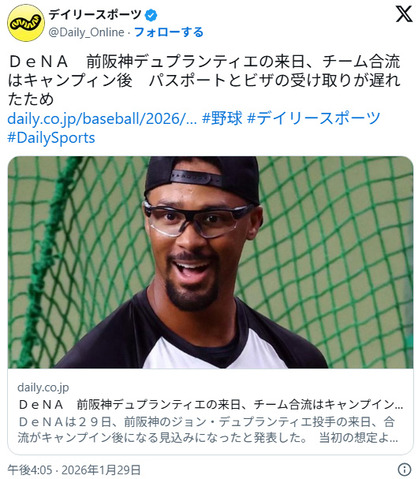Select the #野球 hashtag
The height and width of the screenshot is (479, 418).
pyautogui.click(x=222, y=118)
